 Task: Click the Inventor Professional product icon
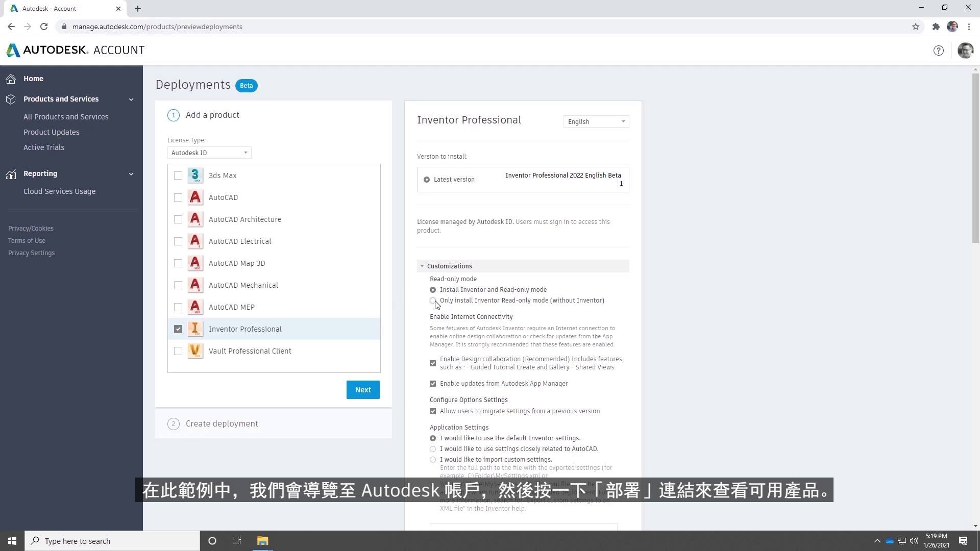click(195, 329)
